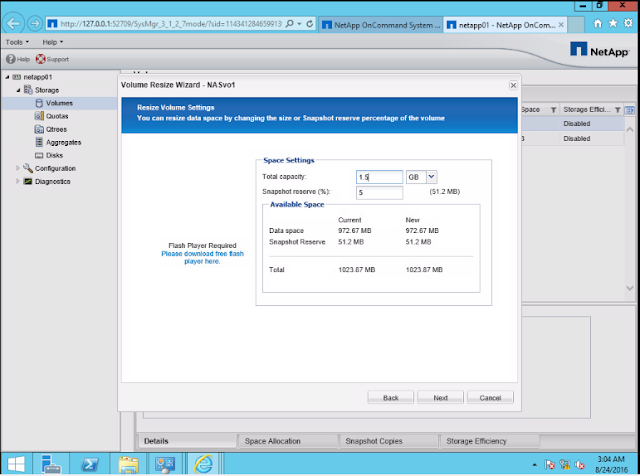
Task: Switch to the Details tab
Action: [x=187, y=441]
